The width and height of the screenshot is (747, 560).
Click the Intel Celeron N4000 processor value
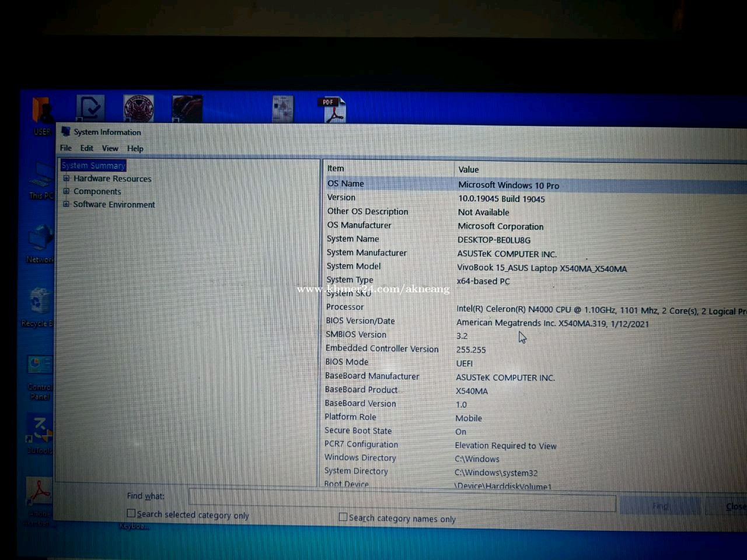[602, 310]
